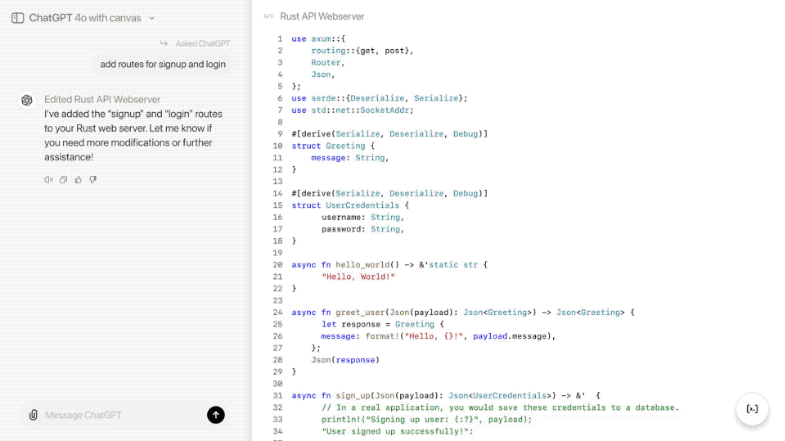Click the Rust API Webserver canvas title

click(x=322, y=17)
